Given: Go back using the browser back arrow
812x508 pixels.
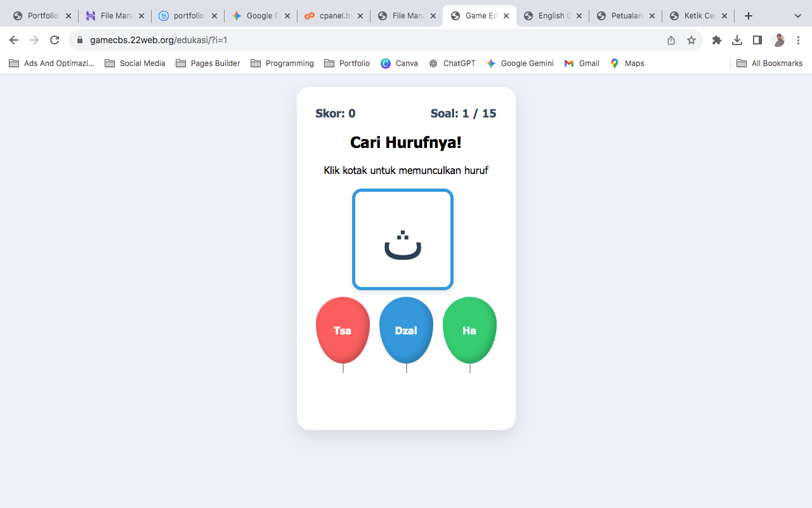Looking at the screenshot, I should pyautogui.click(x=14, y=40).
